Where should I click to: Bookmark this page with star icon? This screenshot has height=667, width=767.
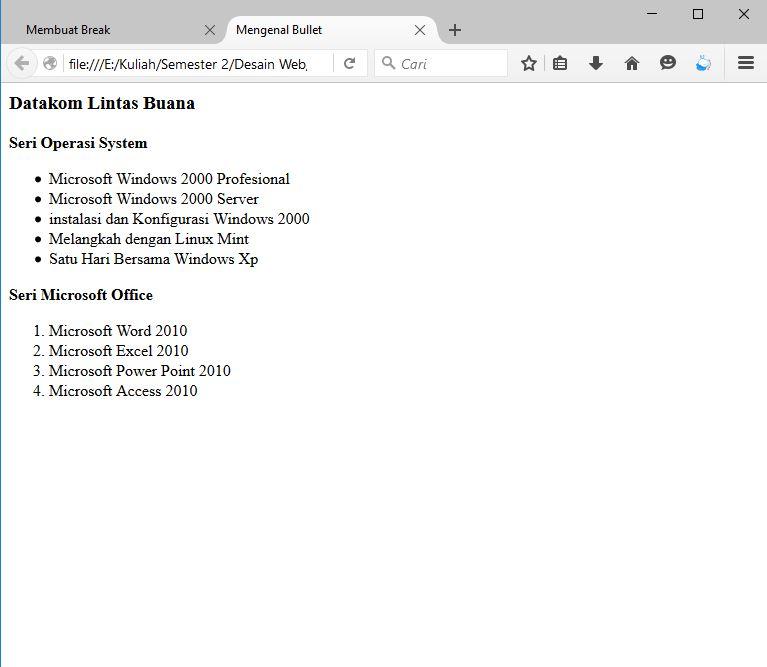point(528,64)
